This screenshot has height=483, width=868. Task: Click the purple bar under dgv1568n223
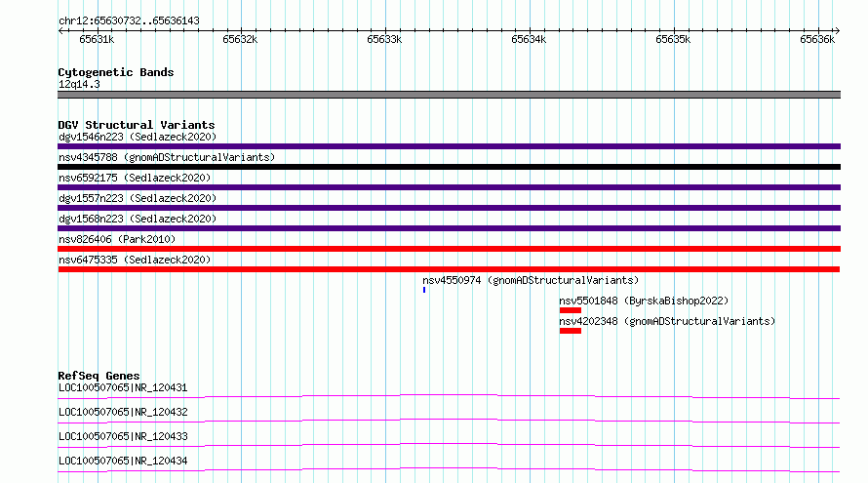coord(449,228)
